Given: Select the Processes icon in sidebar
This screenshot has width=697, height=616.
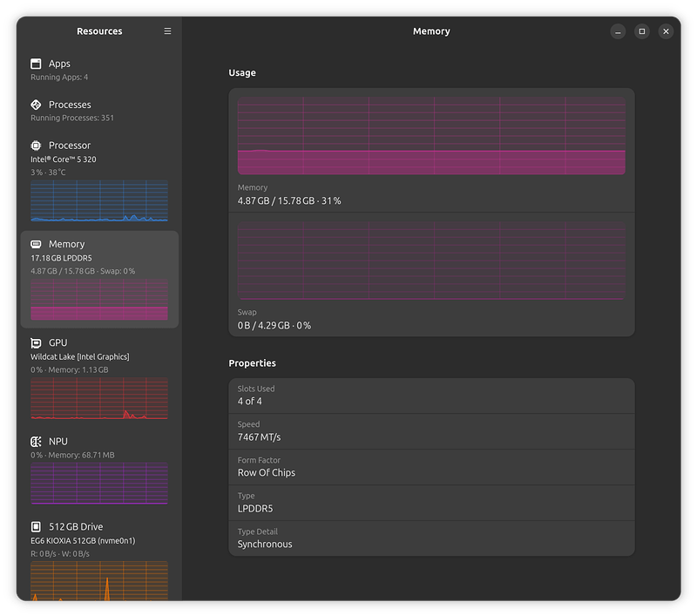Looking at the screenshot, I should (x=36, y=105).
